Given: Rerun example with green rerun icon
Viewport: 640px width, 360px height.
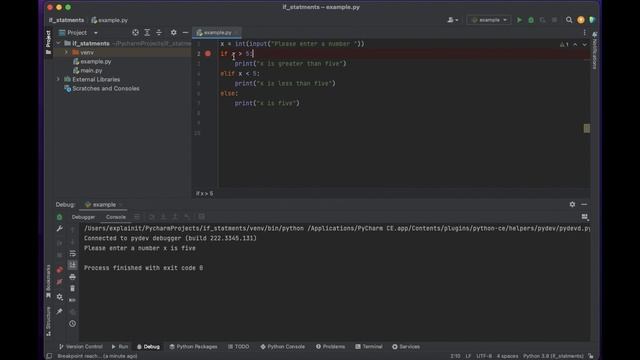Looking at the screenshot, I should pyautogui.click(x=60, y=217).
